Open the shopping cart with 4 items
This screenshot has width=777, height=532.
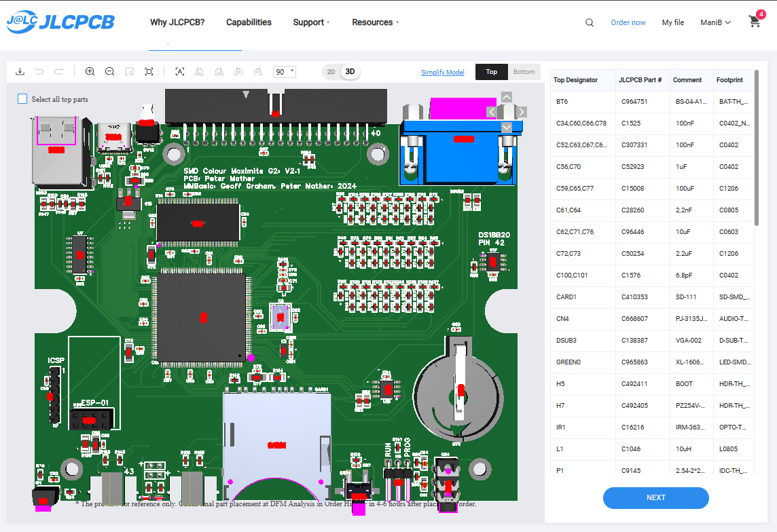coord(755,21)
